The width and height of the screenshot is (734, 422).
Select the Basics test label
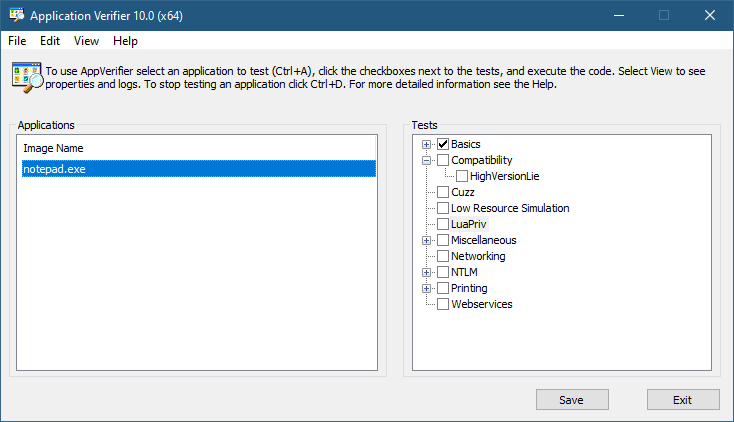pos(466,144)
